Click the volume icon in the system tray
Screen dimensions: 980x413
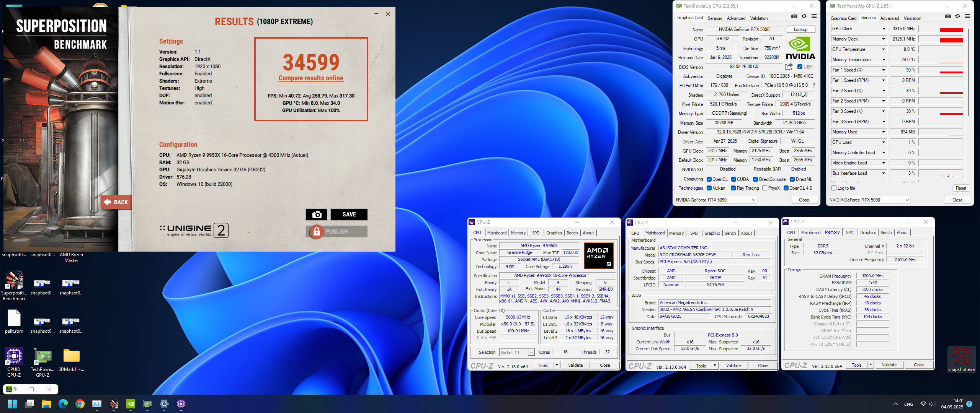(932, 404)
